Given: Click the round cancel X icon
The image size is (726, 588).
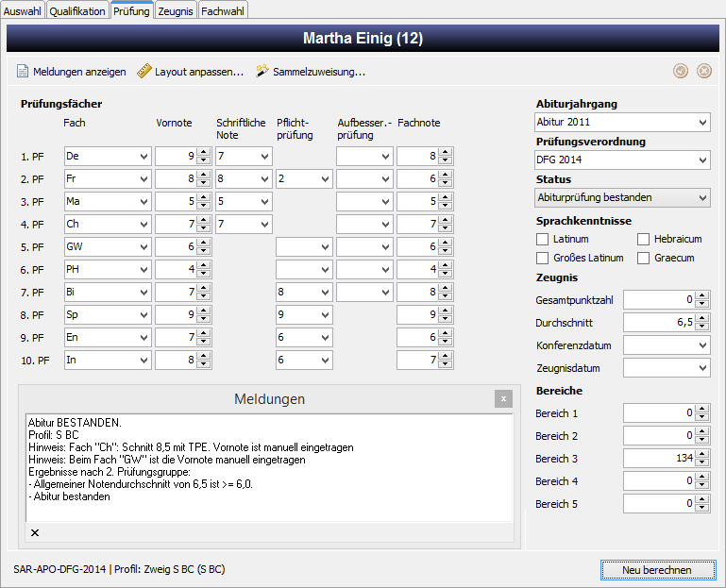Looking at the screenshot, I should (x=703, y=71).
